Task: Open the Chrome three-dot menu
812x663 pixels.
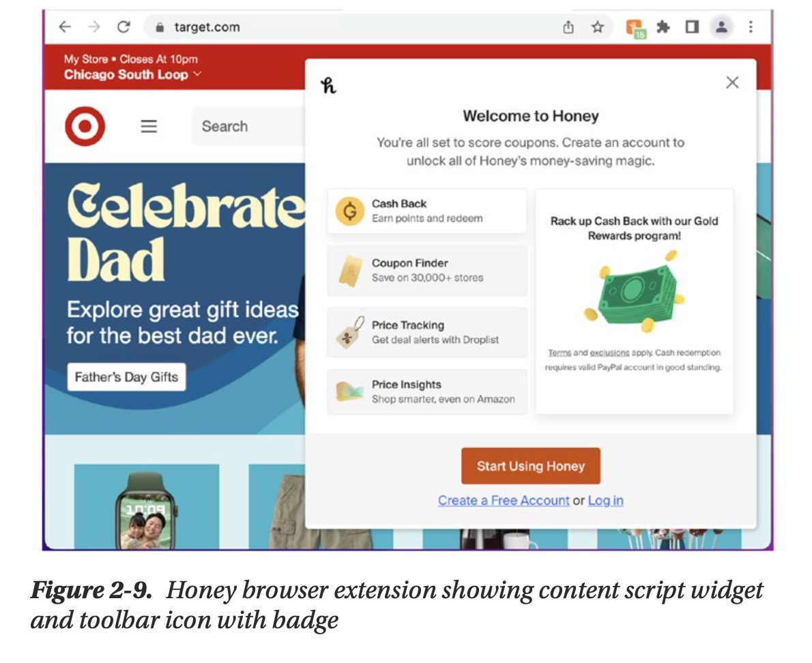Action: pyautogui.click(x=751, y=27)
